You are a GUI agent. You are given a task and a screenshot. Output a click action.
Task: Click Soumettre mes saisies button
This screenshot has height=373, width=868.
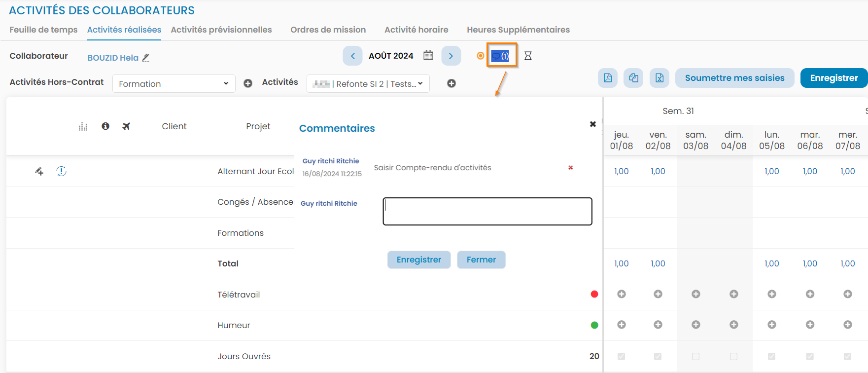pos(734,78)
